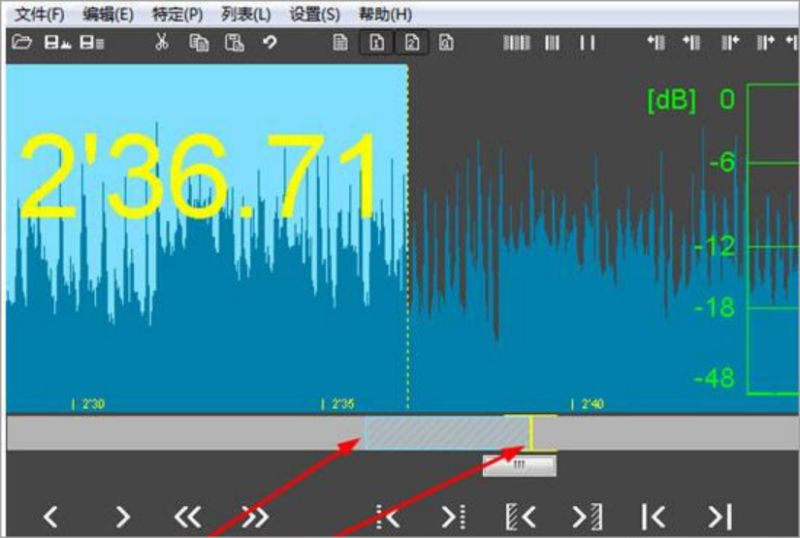The width and height of the screenshot is (800, 538).
Task: Click the double right arrow fast-forward button
Action: tap(255, 517)
